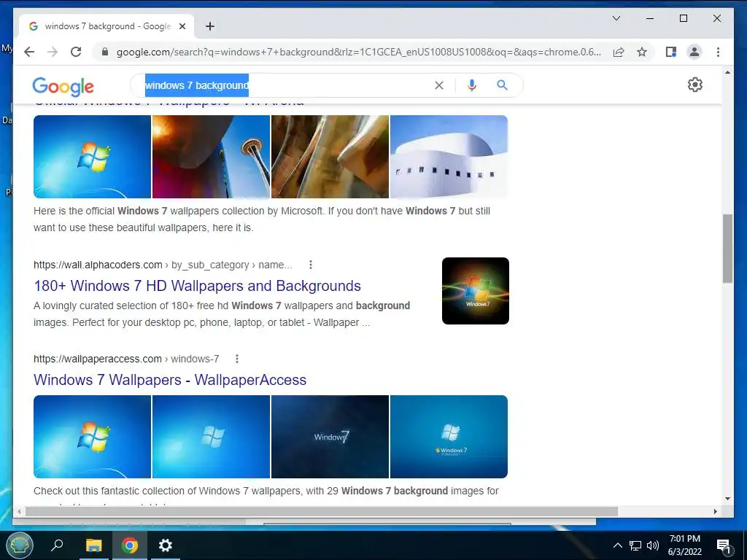Click the Chrome taskbar icon
The height and width of the screenshot is (560, 747).
click(129, 545)
